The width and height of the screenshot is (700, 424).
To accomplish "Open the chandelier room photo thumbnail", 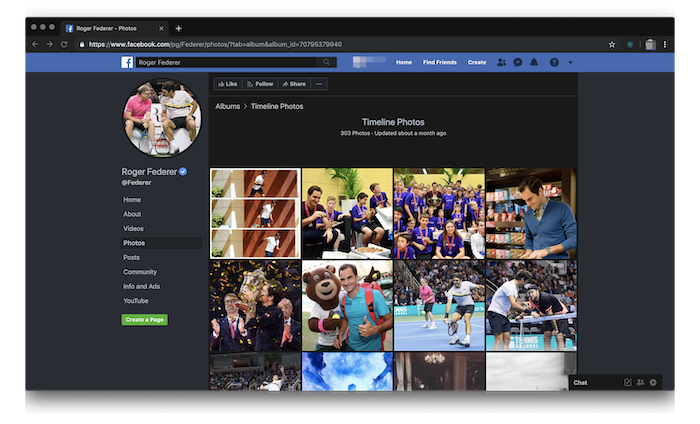I will (439, 371).
